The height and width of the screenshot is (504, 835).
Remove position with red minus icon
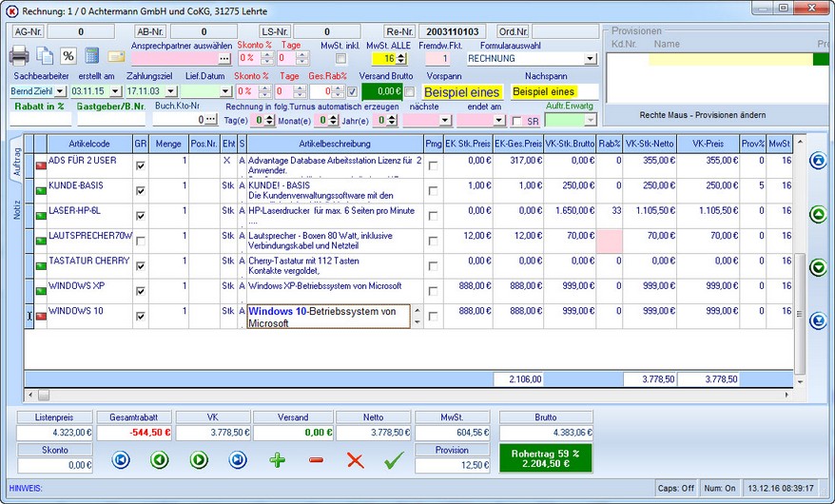pos(316,459)
